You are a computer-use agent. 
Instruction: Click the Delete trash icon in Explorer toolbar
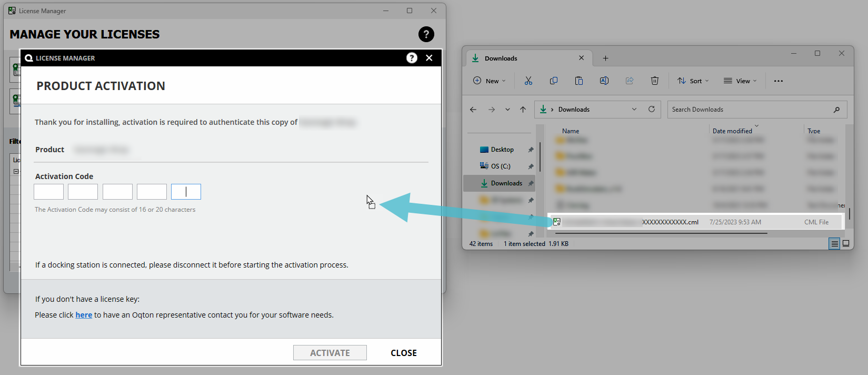coord(654,81)
